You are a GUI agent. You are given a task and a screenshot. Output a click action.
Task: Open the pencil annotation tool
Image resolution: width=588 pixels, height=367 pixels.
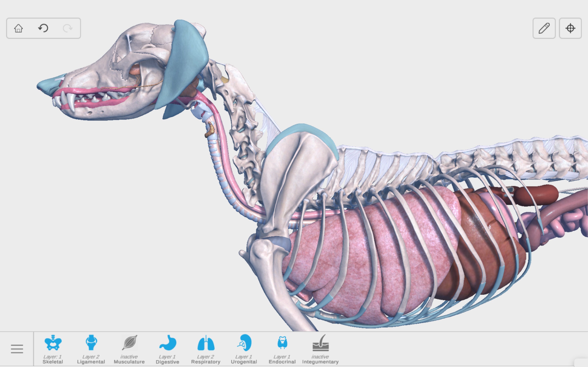point(544,28)
